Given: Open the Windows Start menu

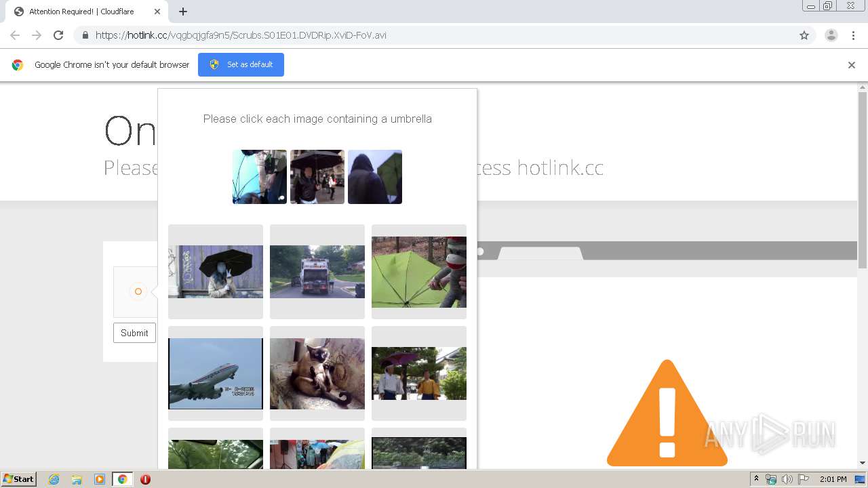Looking at the screenshot, I should tap(19, 479).
